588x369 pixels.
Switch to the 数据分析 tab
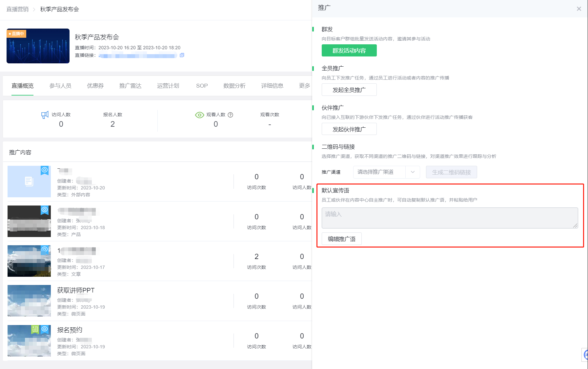point(234,86)
